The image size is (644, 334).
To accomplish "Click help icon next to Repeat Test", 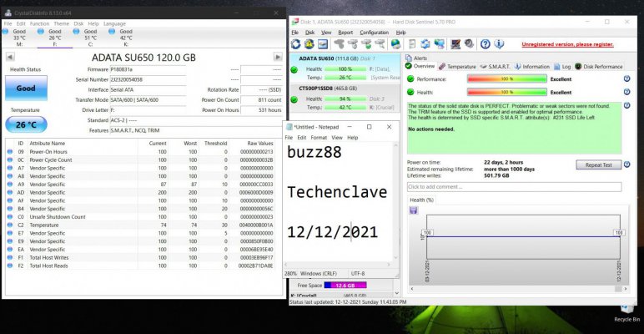I will 626,164.
